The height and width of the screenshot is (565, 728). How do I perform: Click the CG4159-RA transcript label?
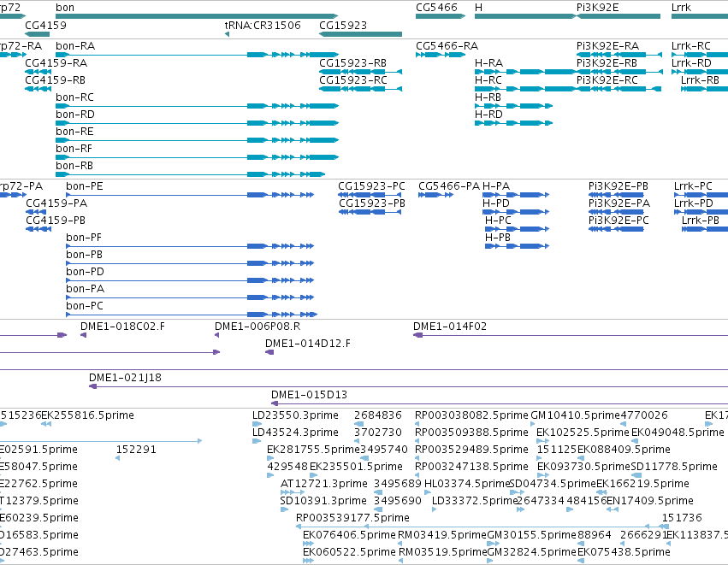pos(56,63)
